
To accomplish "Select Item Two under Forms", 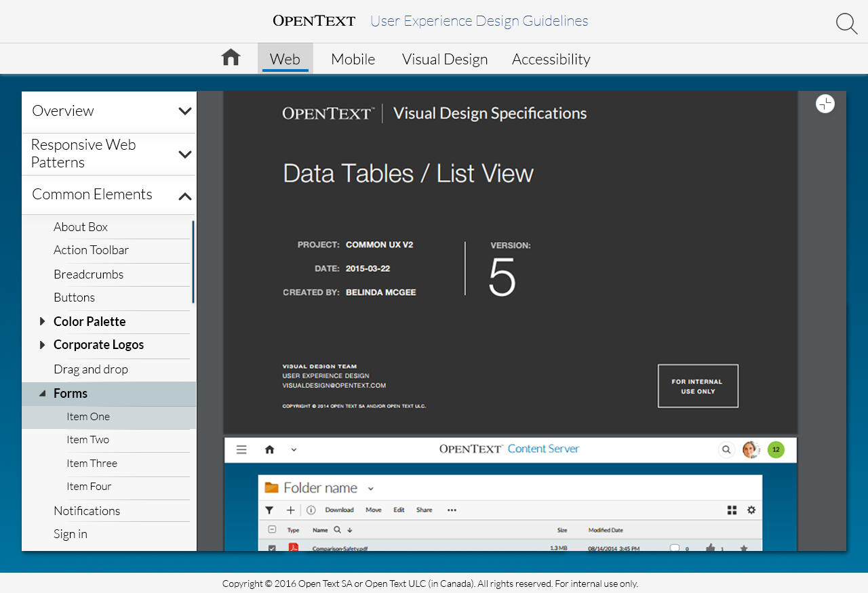I will pos(87,440).
